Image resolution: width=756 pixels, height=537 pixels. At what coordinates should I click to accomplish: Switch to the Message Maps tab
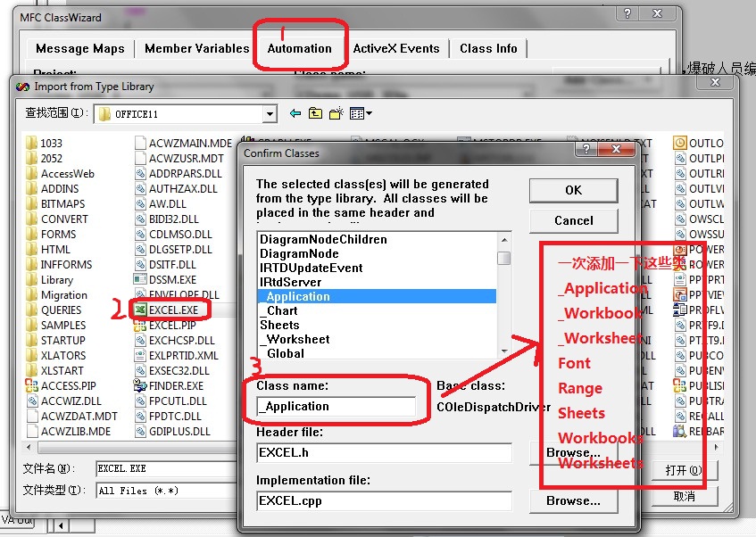[x=80, y=49]
